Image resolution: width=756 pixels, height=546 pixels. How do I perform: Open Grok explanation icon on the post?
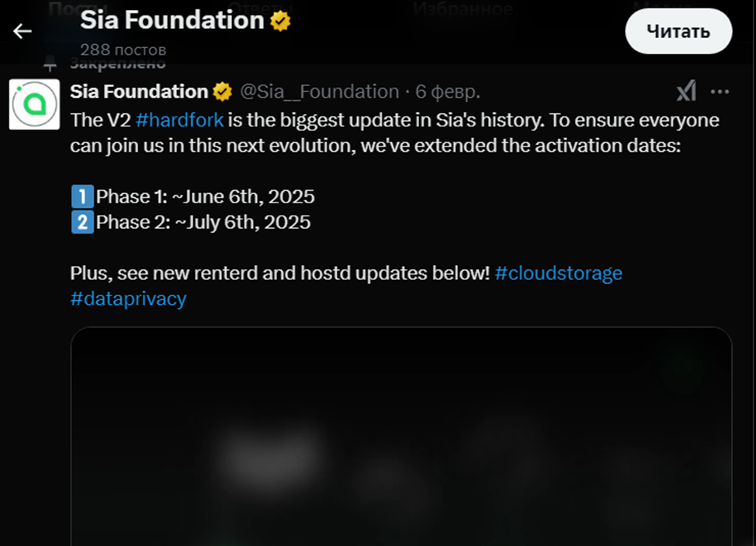tap(686, 92)
